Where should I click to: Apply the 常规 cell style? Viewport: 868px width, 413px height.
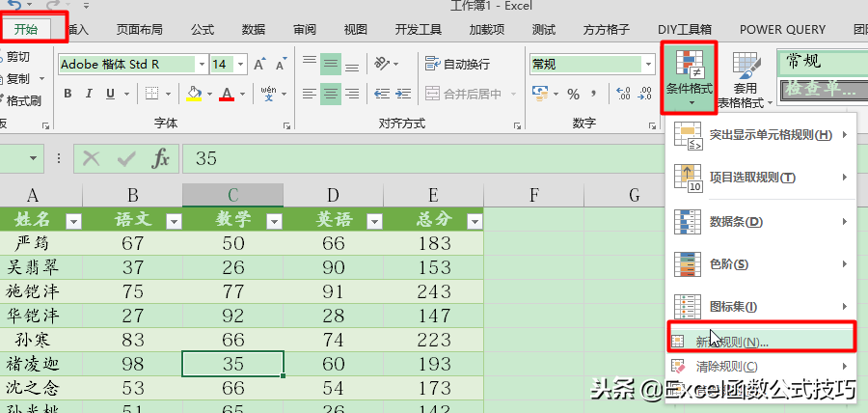pyautogui.click(x=824, y=63)
